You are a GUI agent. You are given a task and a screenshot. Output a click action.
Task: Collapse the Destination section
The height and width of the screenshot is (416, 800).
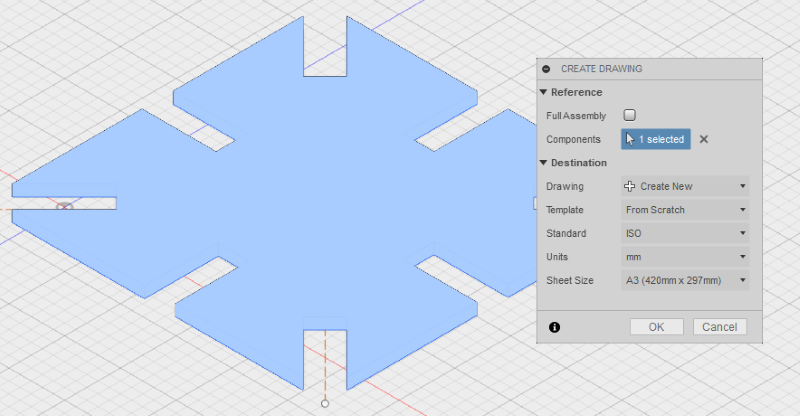coord(543,163)
